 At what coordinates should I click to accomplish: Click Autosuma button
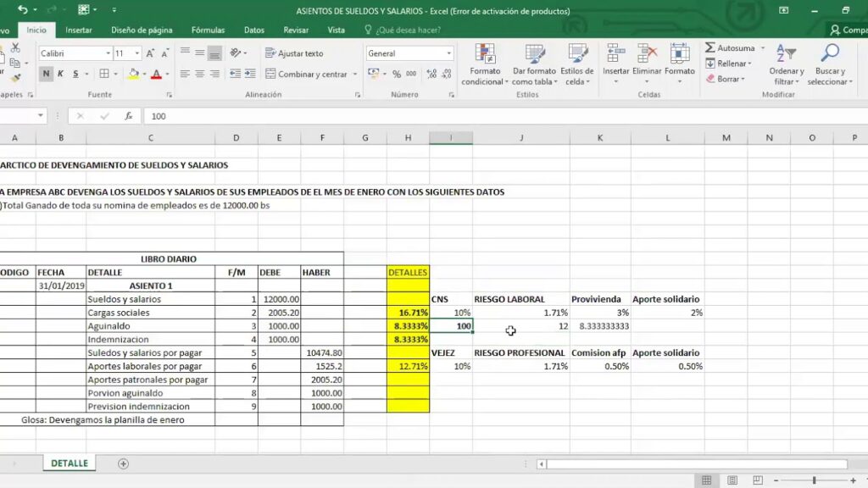730,48
